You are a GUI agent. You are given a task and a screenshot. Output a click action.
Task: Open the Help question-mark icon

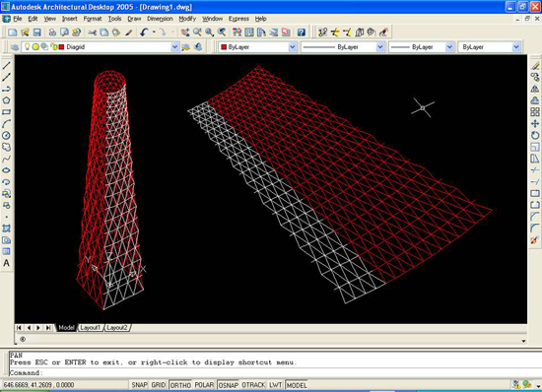tap(302, 33)
